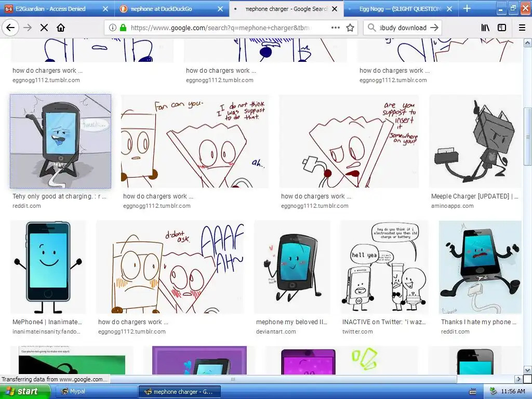This screenshot has width=532, height=399.
Task: Switch to mephone at DuckDuckGo tab
Action: (x=161, y=9)
